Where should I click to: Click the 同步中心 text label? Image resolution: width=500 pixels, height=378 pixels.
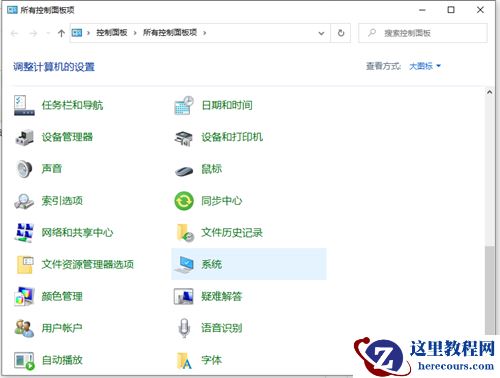(x=222, y=201)
